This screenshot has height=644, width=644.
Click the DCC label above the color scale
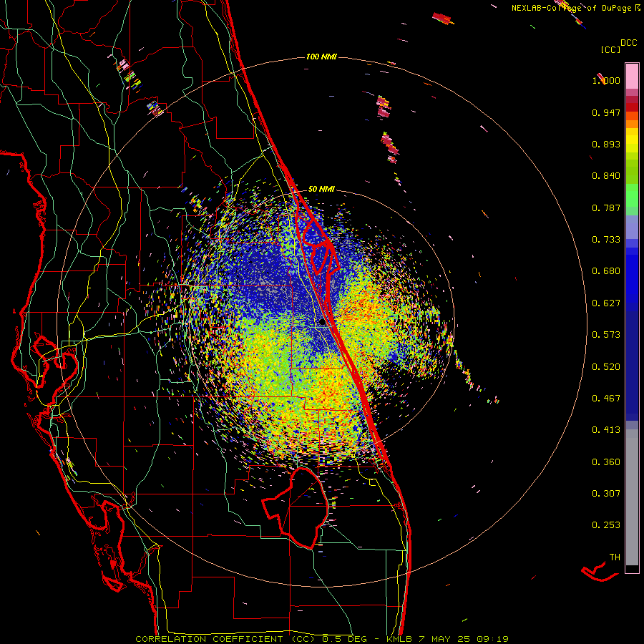[x=628, y=43]
